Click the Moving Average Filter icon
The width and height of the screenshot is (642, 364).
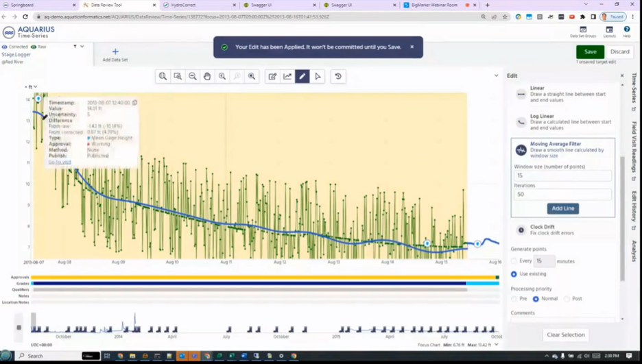[521, 150]
